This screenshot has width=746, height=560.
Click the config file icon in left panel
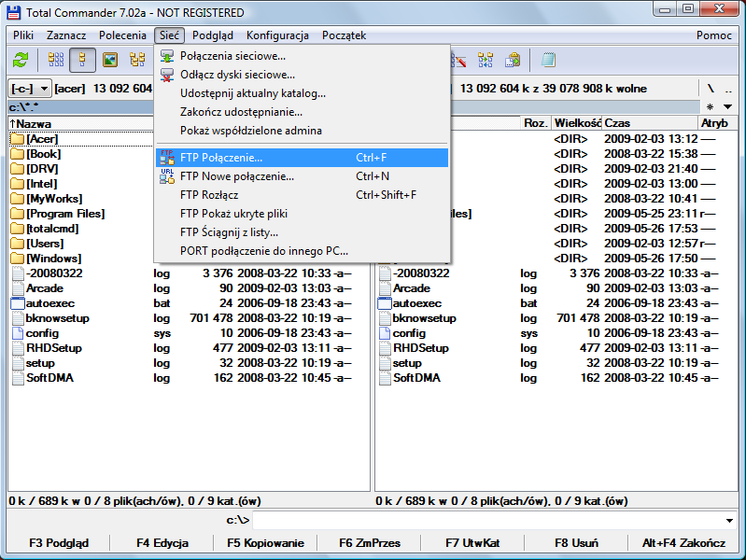(x=18, y=333)
